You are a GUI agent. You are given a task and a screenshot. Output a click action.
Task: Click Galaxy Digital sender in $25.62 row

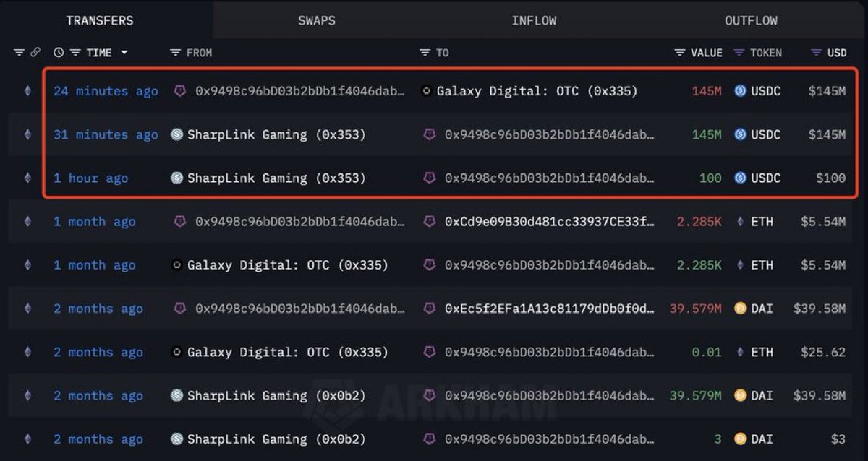coord(287,352)
